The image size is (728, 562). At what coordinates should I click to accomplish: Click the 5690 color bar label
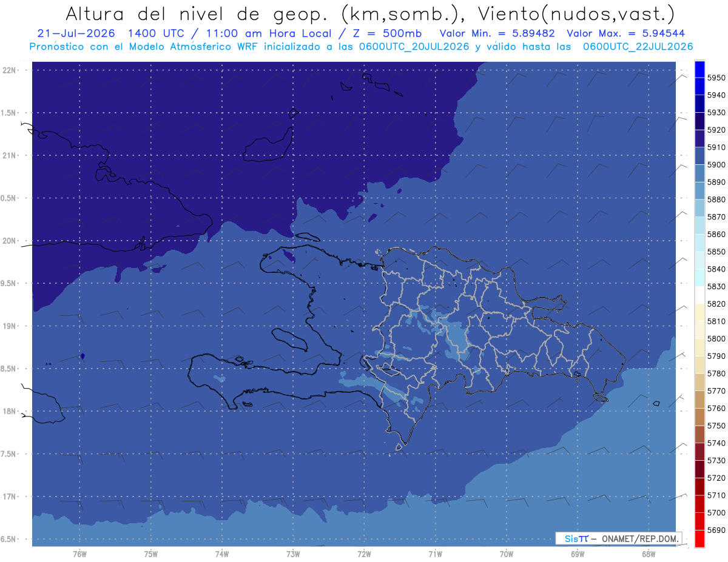(x=716, y=530)
